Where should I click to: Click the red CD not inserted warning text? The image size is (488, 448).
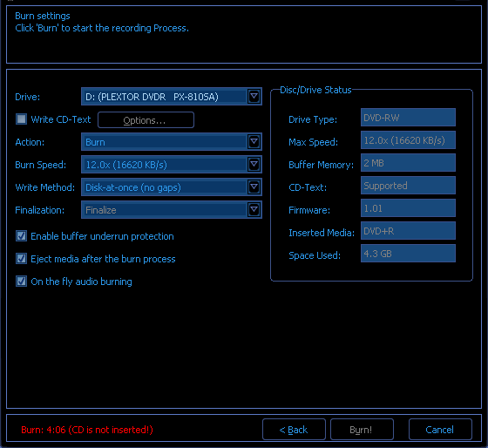click(87, 430)
